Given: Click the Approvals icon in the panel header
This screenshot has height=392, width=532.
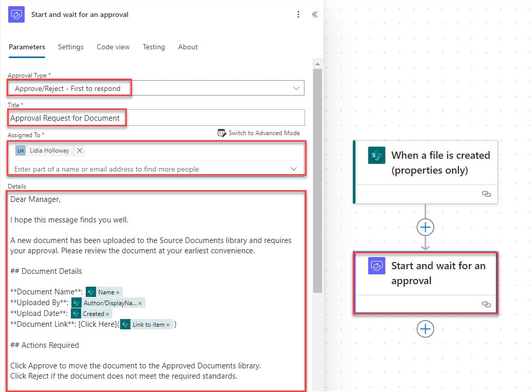Looking at the screenshot, I should click(16, 14).
